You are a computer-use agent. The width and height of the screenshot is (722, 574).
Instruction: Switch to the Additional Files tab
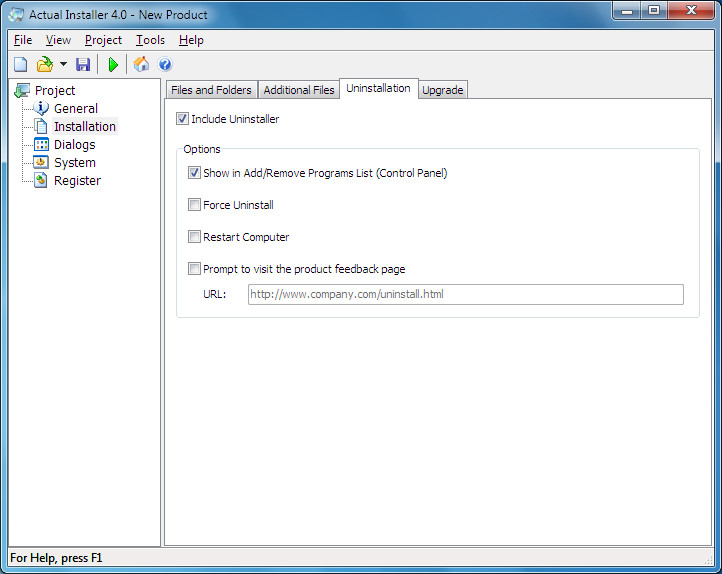(x=299, y=90)
